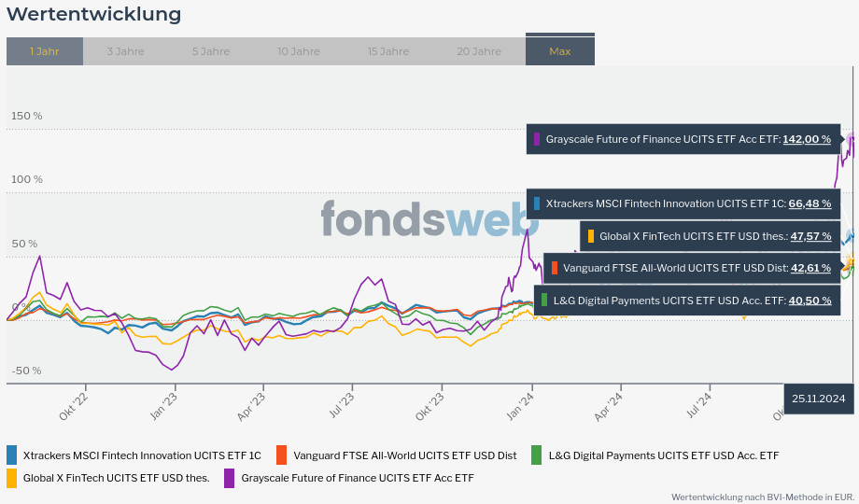The width and height of the screenshot is (859, 504).
Task: Switch to the 3 Jahre tab
Action: 125,51
